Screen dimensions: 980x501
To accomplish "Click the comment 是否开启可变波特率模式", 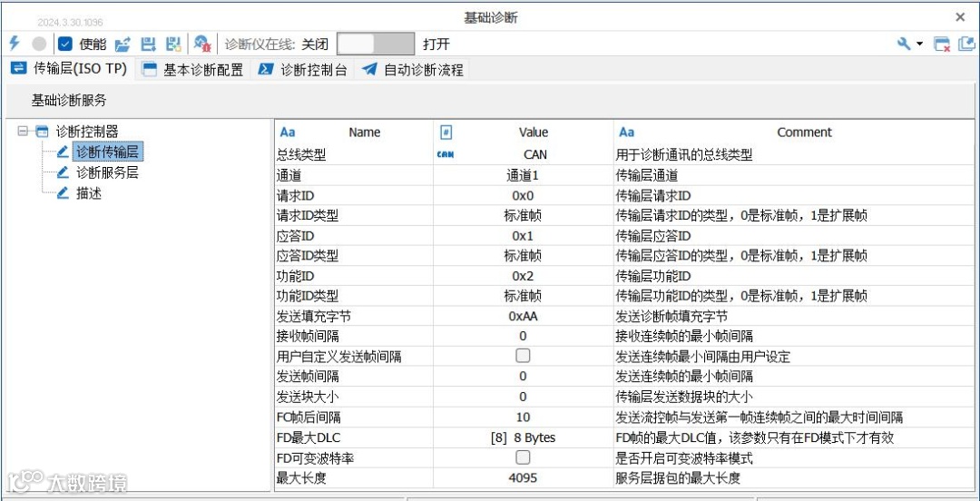I will tap(684, 457).
